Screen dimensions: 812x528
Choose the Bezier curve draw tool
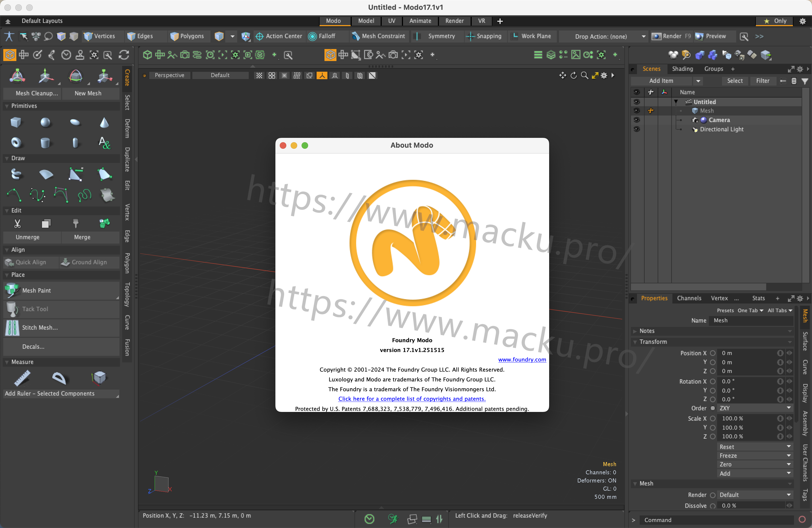click(x=38, y=195)
